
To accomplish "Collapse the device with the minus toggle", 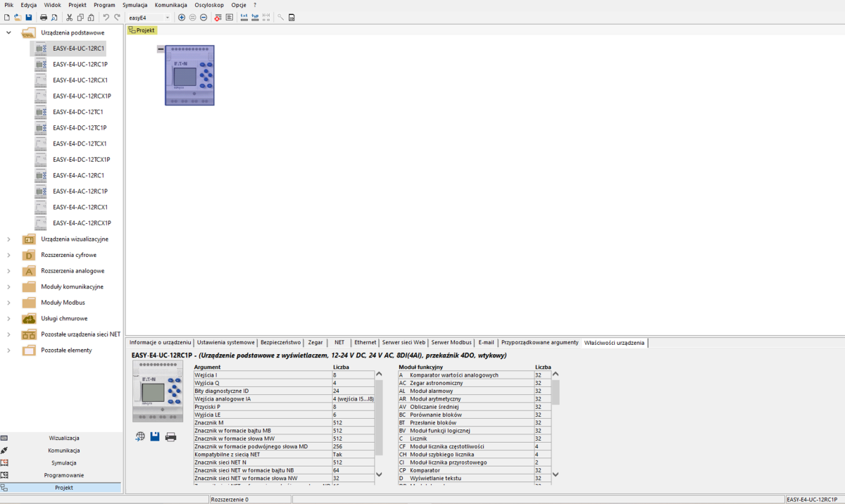I will pos(161,49).
